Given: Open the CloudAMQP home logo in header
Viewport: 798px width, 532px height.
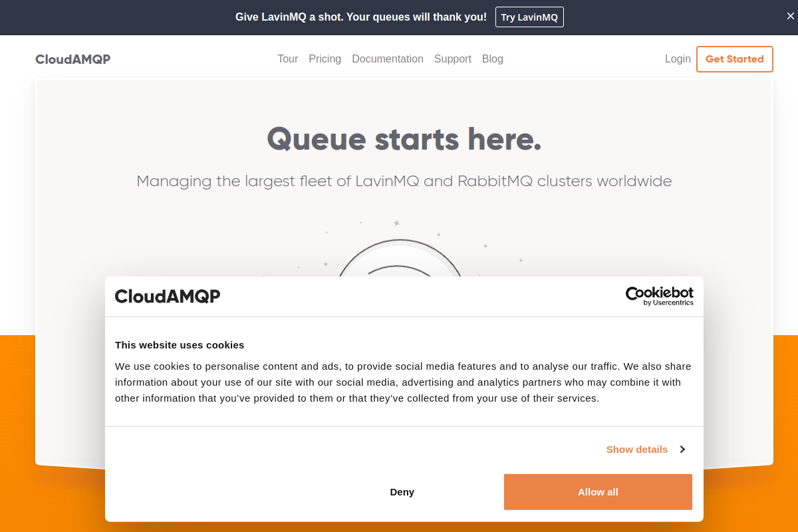Looking at the screenshot, I should [73, 59].
